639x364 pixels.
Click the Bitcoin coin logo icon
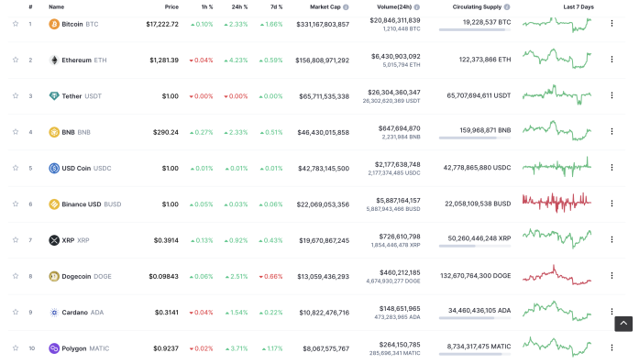click(x=54, y=24)
